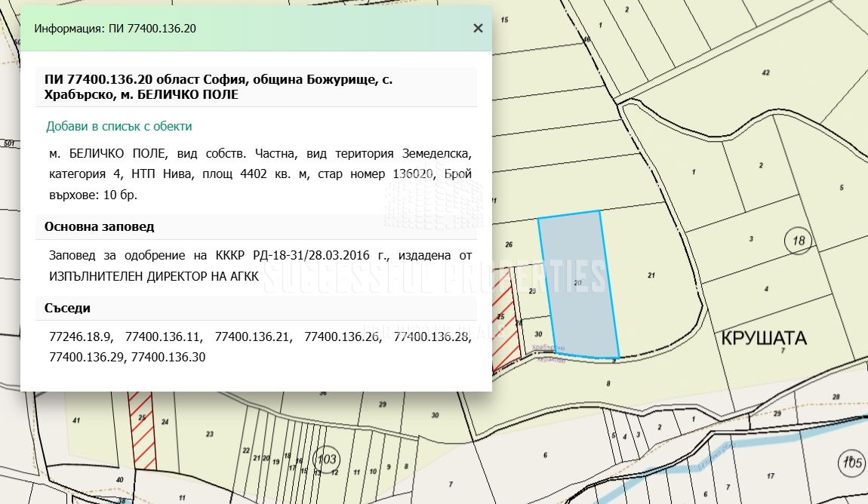Click the circled 103 district marker
Image resolution: width=868 pixels, height=504 pixels.
pyautogui.click(x=327, y=458)
